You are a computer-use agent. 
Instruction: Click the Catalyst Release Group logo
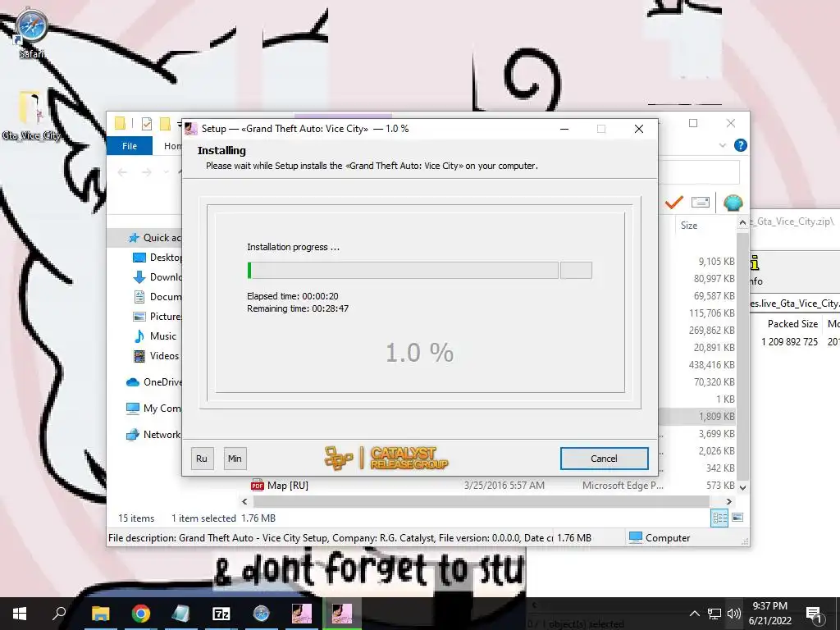pos(386,458)
